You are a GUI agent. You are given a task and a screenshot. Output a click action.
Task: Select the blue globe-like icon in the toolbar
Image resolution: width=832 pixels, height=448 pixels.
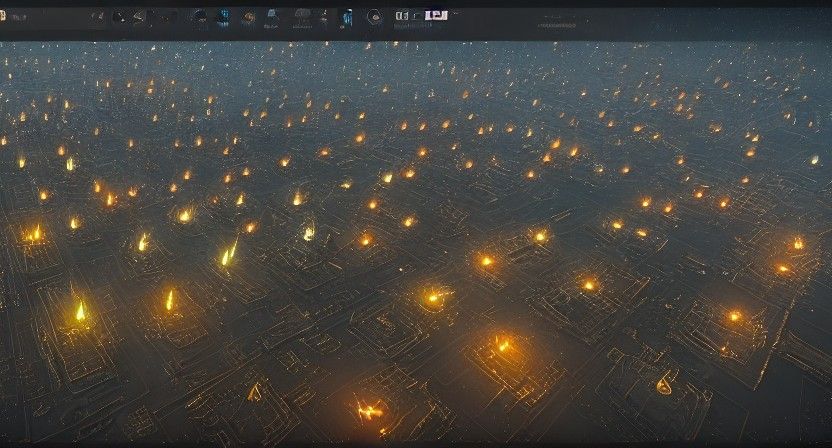223,16
